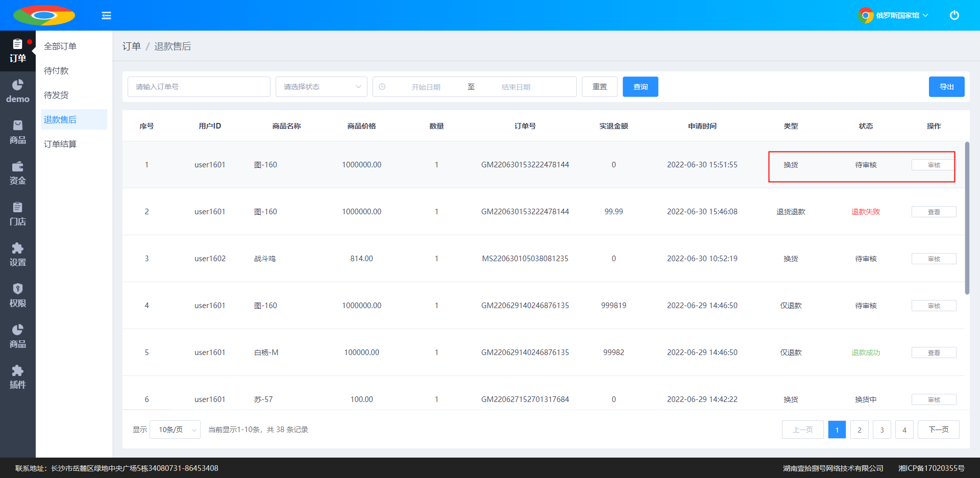
Task: Open the lower 商品 pie-chart sidebar section
Action: coord(18,337)
